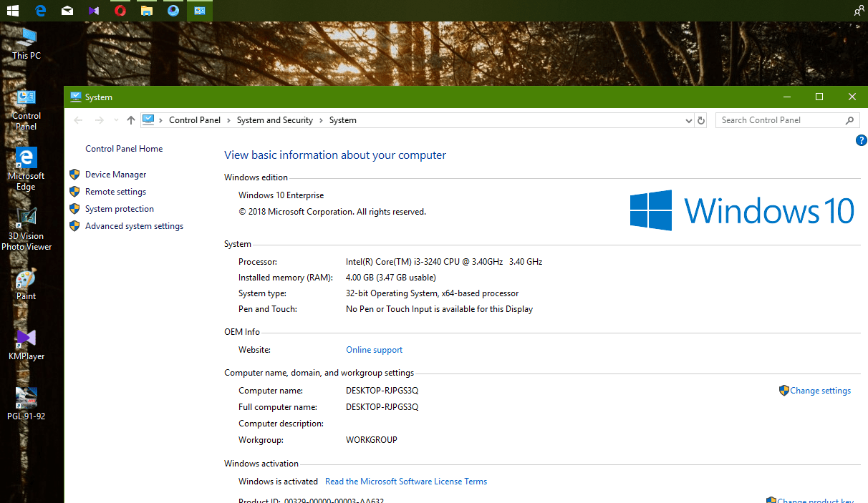Open the Online support link
The height and width of the screenshot is (503, 868).
click(374, 350)
